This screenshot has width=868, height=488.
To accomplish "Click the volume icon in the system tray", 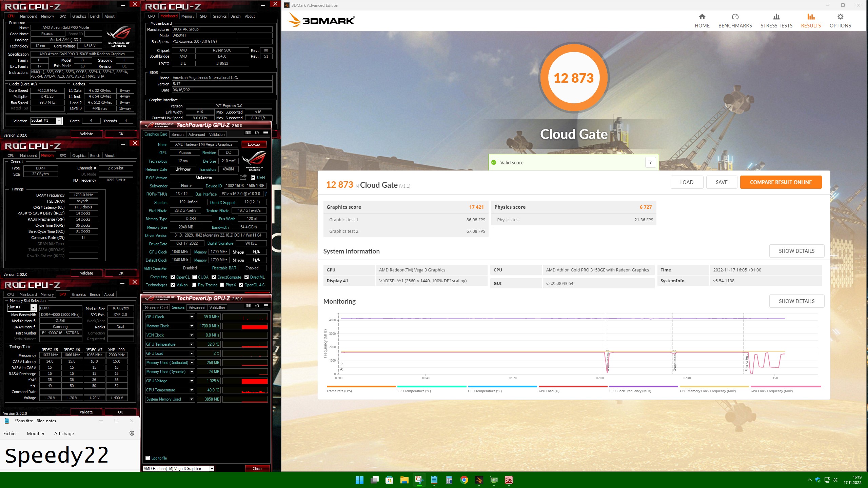I will [x=835, y=480].
